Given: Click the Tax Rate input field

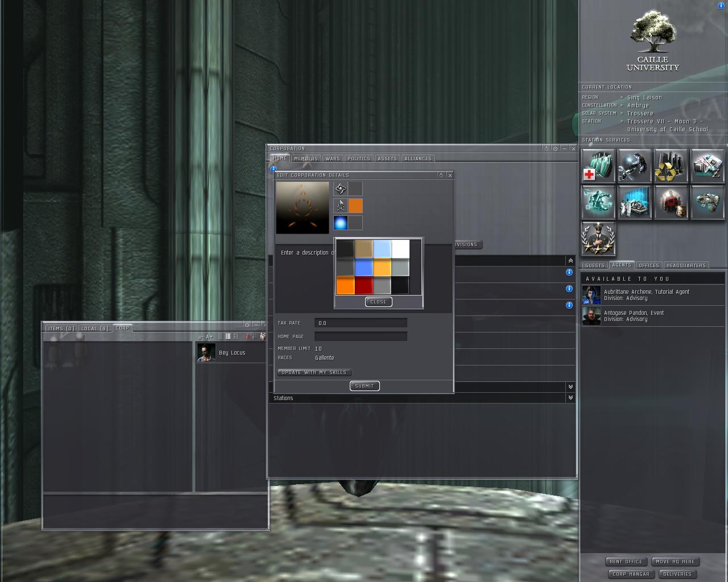Looking at the screenshot, I should point(361,323).
